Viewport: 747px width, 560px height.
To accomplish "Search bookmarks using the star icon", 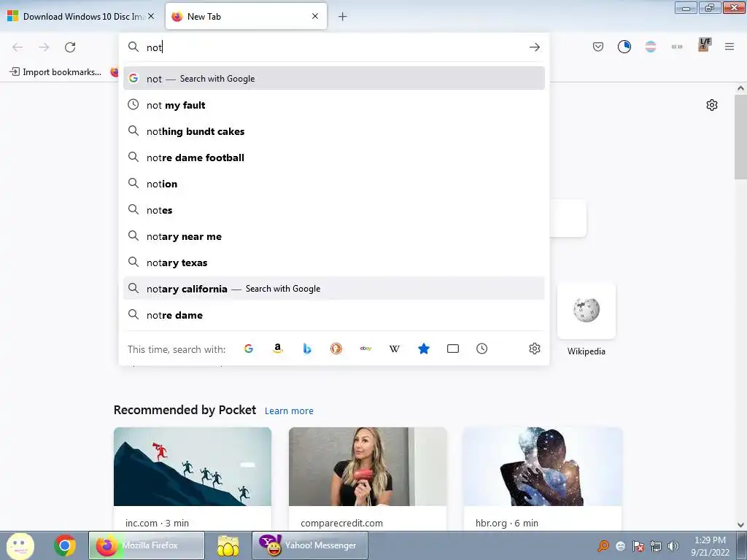I will point(424,349).
